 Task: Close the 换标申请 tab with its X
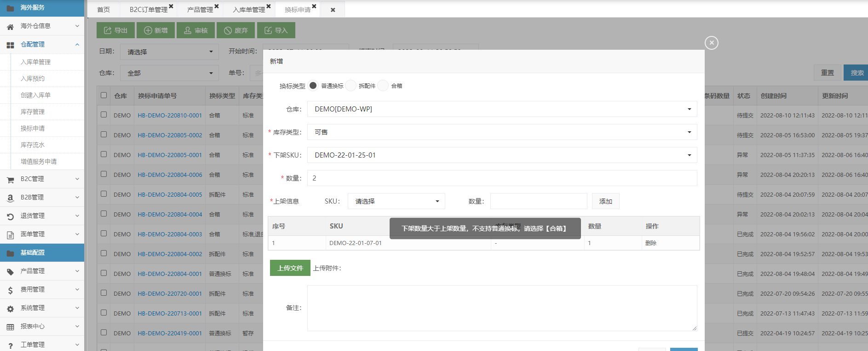[314, 6]
